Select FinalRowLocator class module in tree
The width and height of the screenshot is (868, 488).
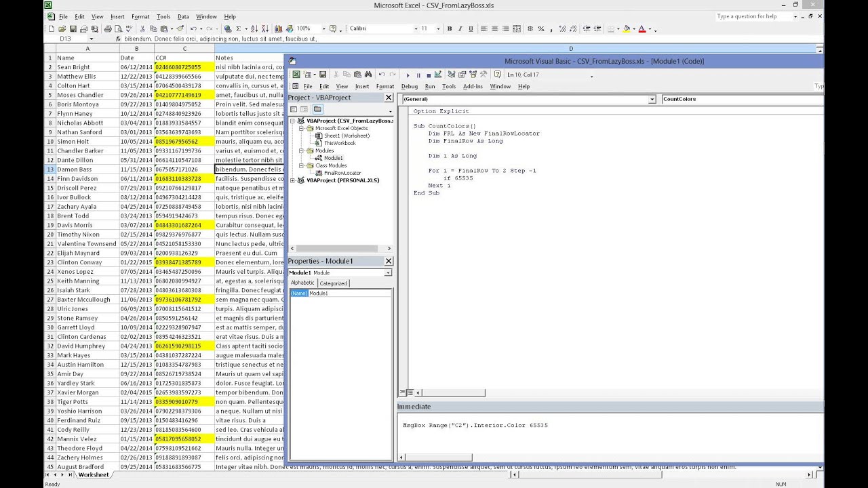click(342, 173)
